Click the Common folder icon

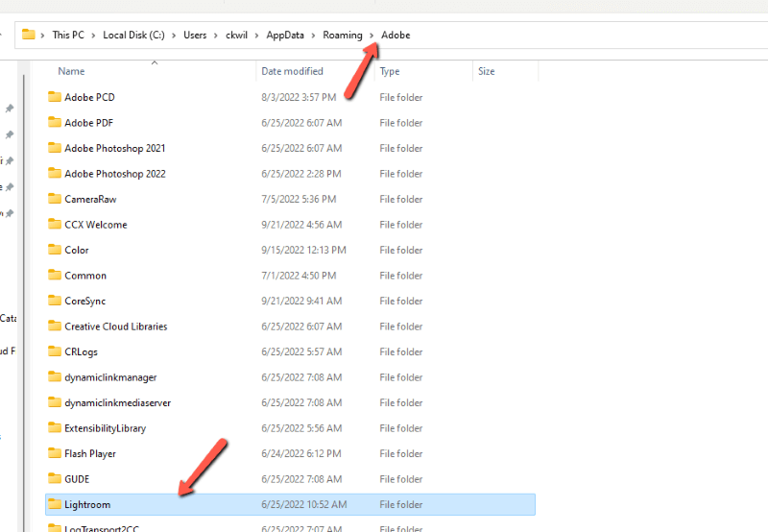[55, 275]
